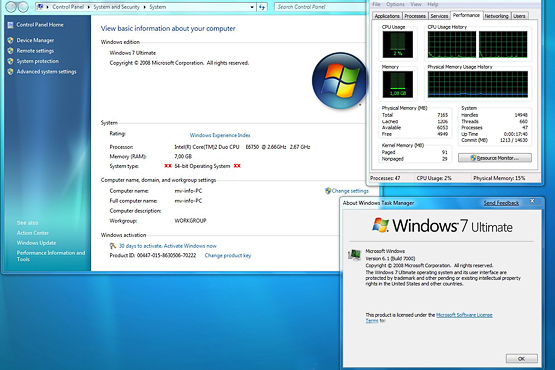
Task: Click the CPU Usage: 2% status entry
Action: point(434,178)
